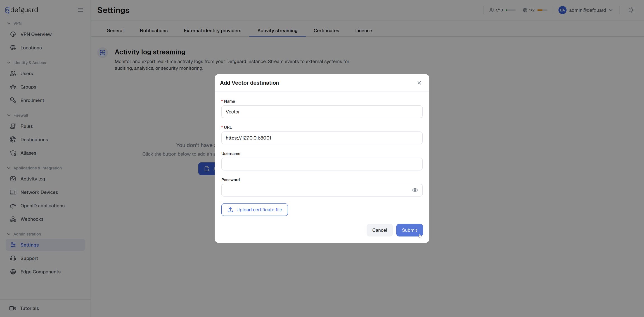Image resolution: width=644 pixels, height=317 pixels.
Task: Click Upload certificate file button
Action: click(255, 210)
